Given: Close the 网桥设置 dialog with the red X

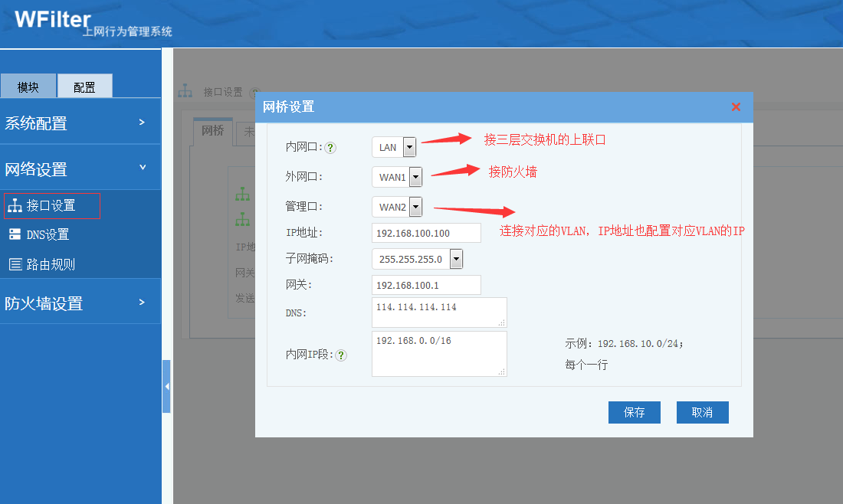Looking at the screenshot, I should click(x=736, y=107).
